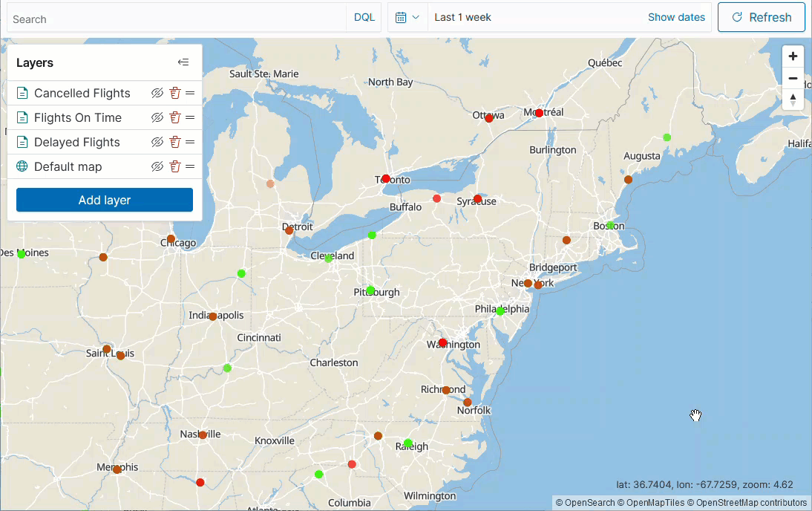The height and width of the screenshot is (511, 812).
Task: Hide the Default map layer
Action: pos(157,166)
